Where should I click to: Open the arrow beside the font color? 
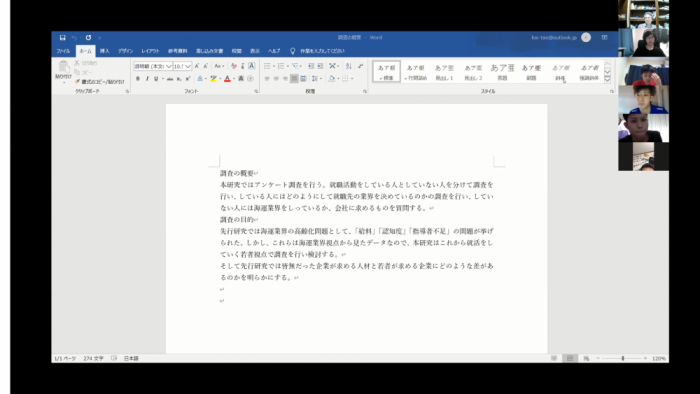(x=234, y=79)
